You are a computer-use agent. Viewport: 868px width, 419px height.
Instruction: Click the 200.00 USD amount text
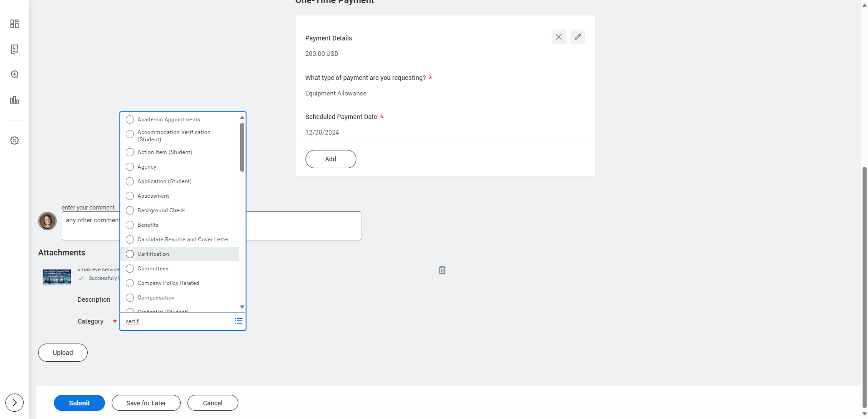[322, 54]
